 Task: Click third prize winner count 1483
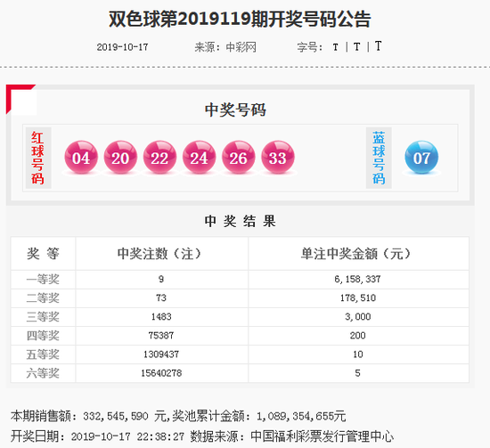(x=161, y=316)
